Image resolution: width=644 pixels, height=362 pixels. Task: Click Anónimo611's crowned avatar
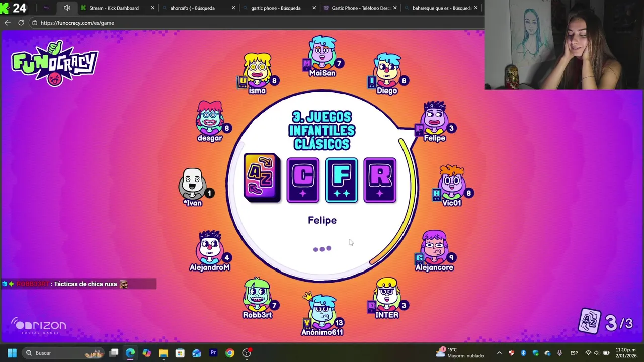(x=322, y=310)
